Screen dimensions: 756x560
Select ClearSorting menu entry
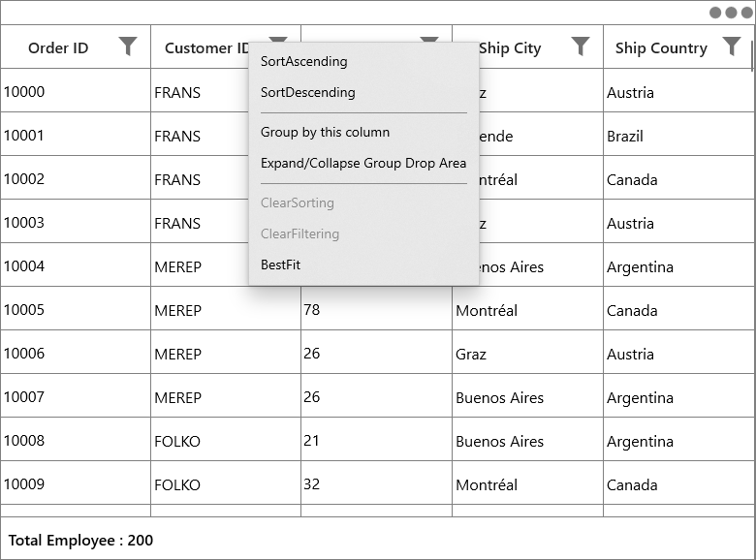[363, 202]
